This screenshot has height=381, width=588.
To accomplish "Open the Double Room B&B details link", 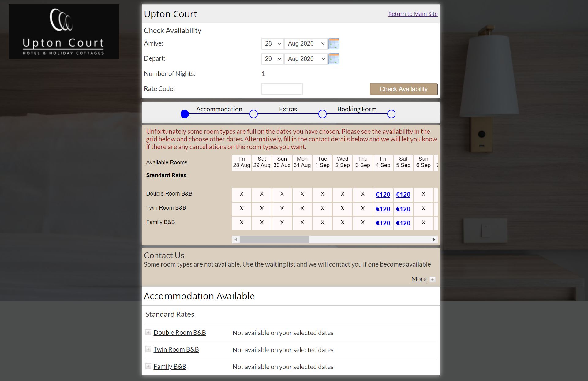I will 180,333.
